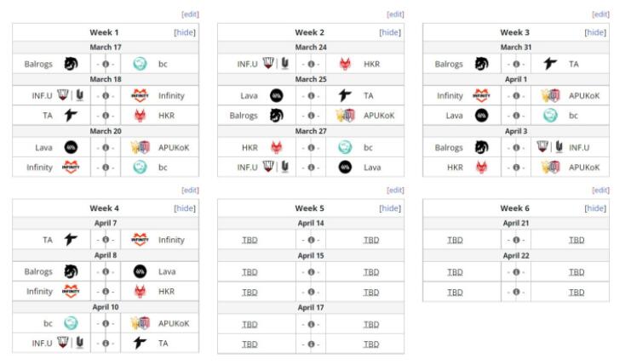Open the Infinity team name on March 18
Screen dimensions: 631x364
171,95
